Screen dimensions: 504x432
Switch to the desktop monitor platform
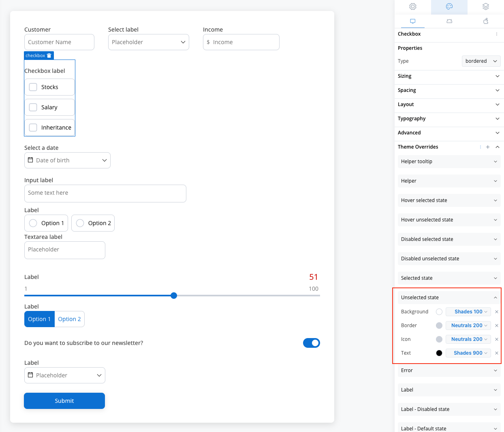point(412,21)
